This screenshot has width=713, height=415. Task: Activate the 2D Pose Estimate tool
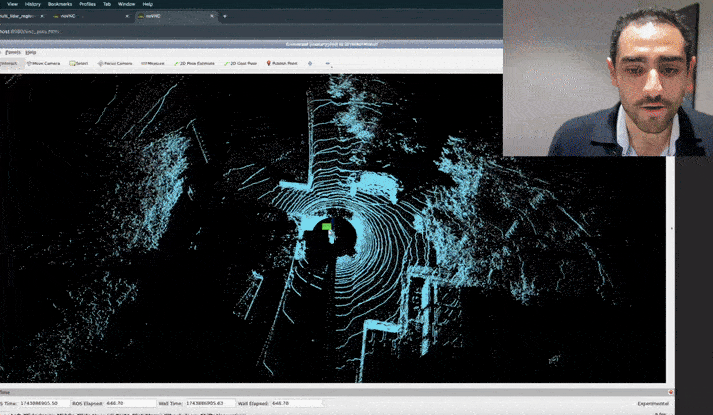(194, 63)
